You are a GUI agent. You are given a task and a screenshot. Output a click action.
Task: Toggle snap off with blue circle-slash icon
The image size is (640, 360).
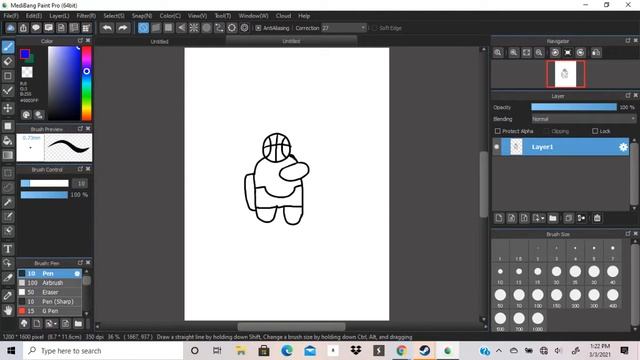(143, 28)
